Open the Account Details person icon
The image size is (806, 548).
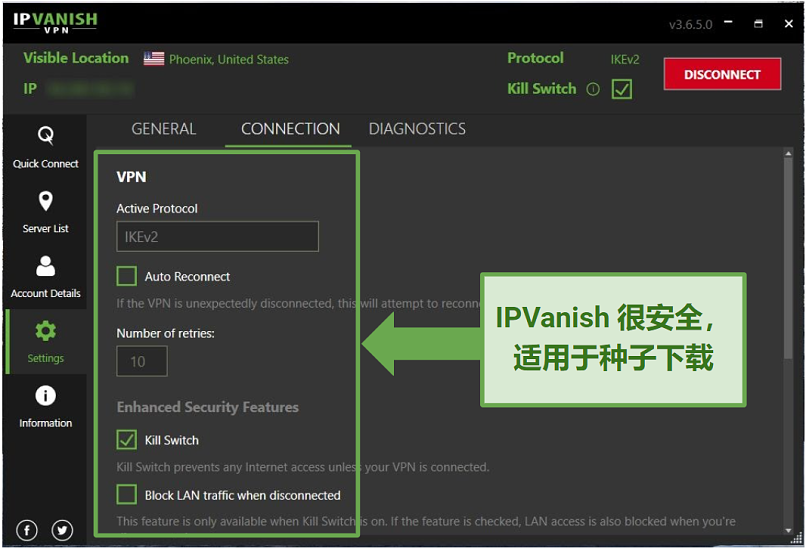(46, 266)
